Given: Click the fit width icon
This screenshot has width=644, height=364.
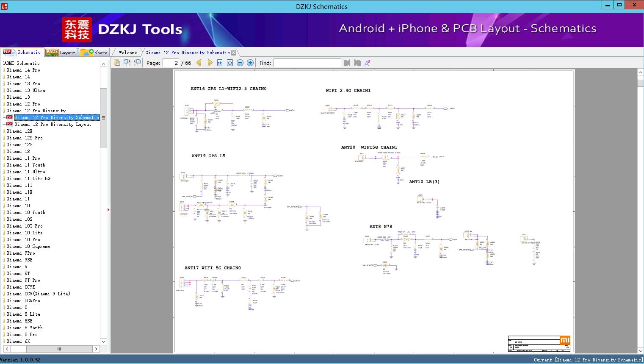Looking at the screenshot, I should 220,63.
